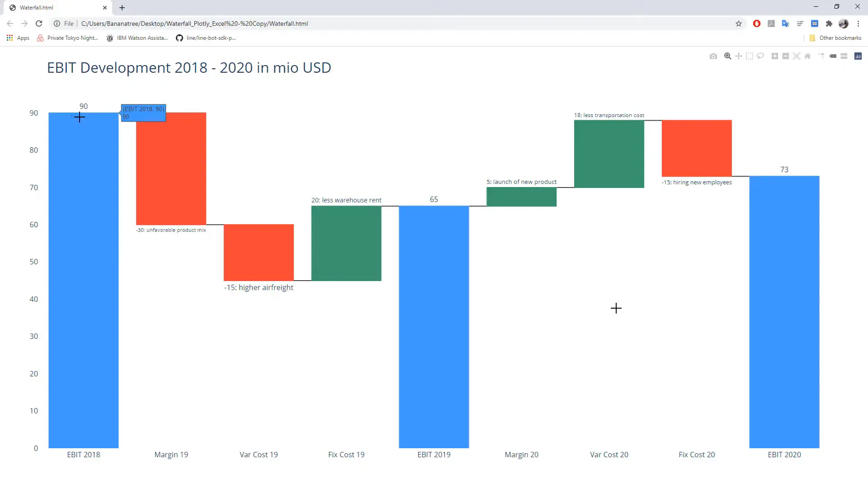Image resolution: width=868 pixels, height=488 pixels.
Task: Enable show closest data on hover
Action: pyautogui.click(x=833, y=56)
